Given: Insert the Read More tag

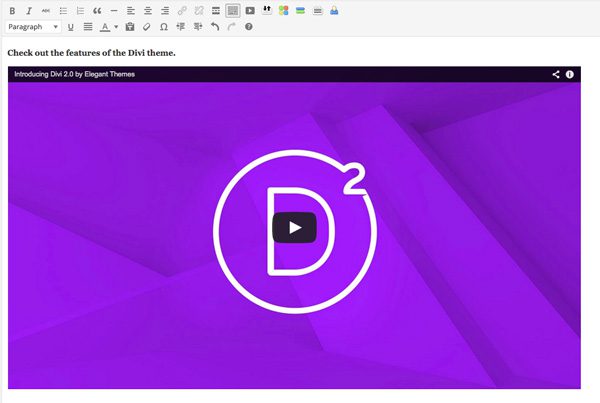Looking at the screenshot, I should click(216, 11).
